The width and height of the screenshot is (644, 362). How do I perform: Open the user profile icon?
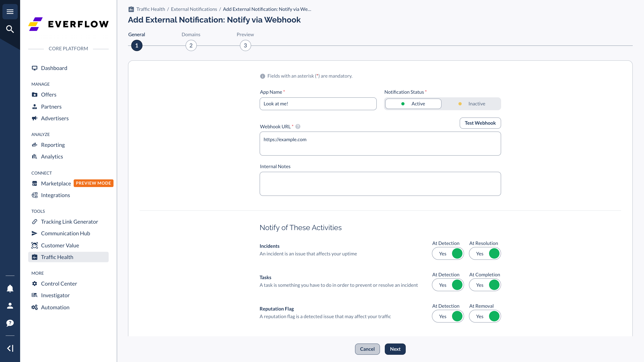pyautogui.click(x=10, y=306)
